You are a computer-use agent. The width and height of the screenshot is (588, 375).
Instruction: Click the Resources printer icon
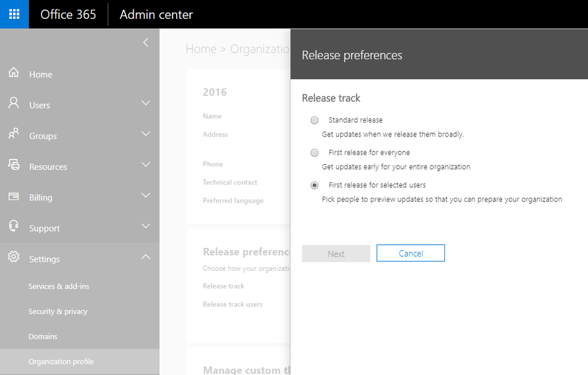(14, 164)
